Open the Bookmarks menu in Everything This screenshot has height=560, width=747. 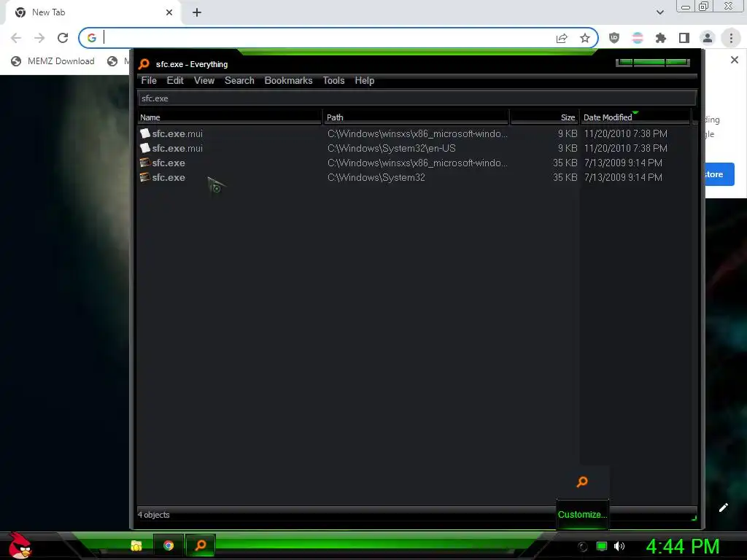288,80
